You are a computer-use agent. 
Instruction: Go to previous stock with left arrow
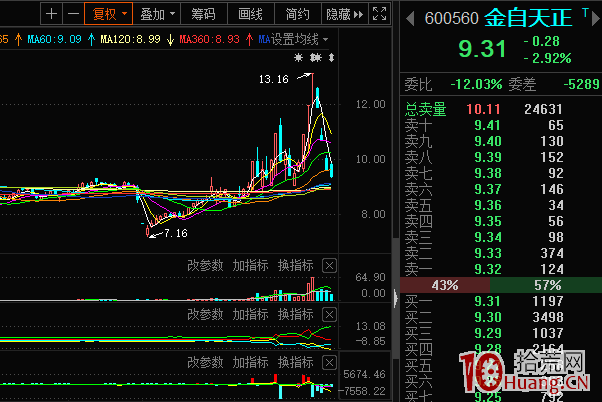click(x=410, y=18)
